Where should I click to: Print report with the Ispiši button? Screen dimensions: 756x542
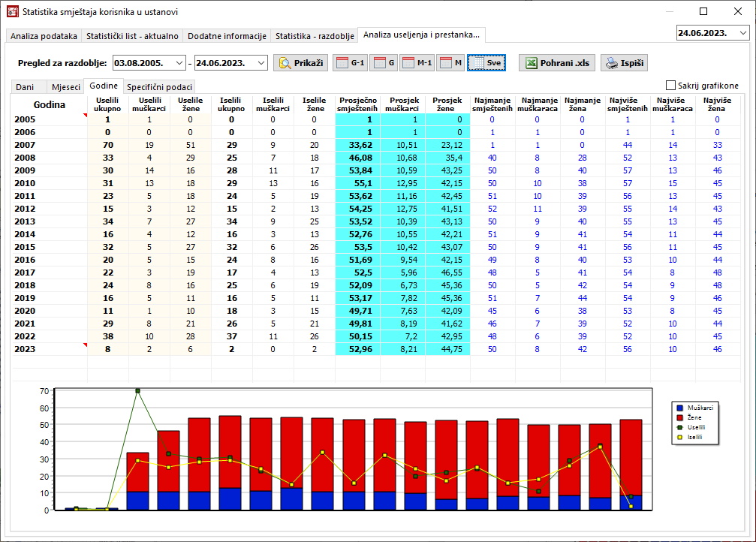[623, 63]
